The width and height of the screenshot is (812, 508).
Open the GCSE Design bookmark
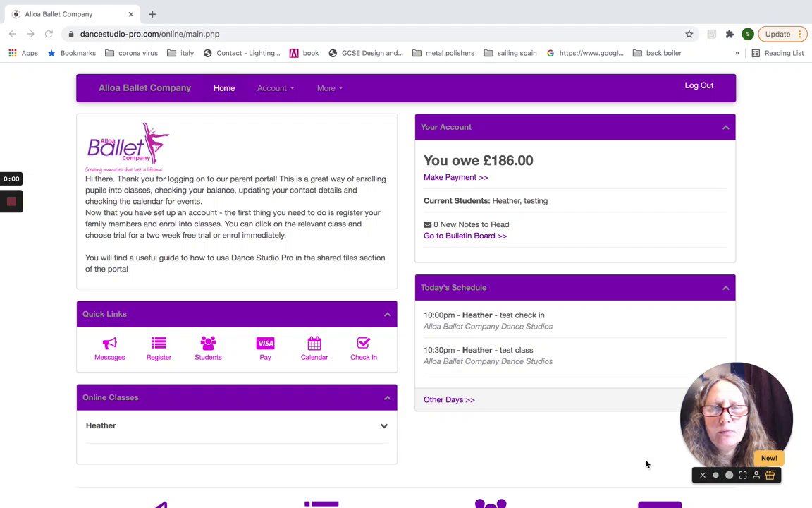tap(366, 53)
